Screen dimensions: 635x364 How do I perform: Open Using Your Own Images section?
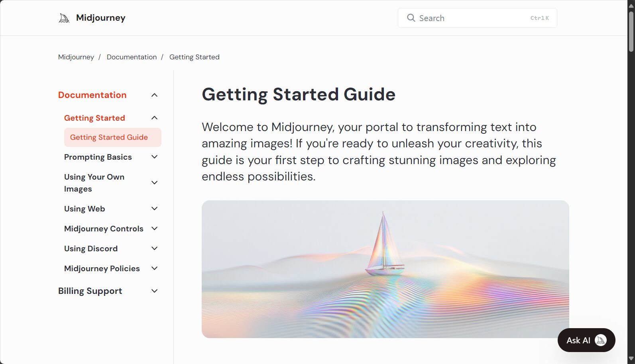(94, 183)
